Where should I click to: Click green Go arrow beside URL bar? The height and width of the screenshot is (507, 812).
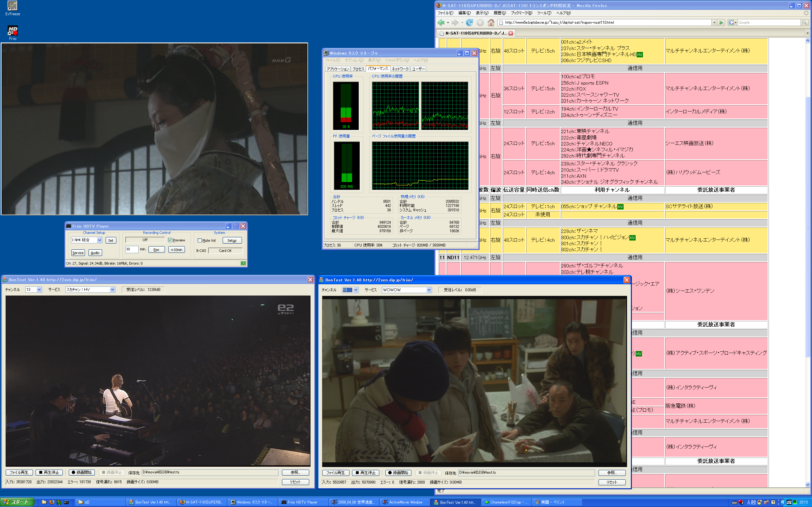[721, 22]
